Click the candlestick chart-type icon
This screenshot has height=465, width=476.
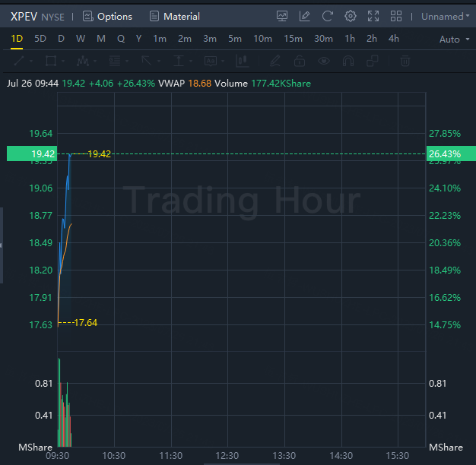pyautogui.click(x=243, y=61)
